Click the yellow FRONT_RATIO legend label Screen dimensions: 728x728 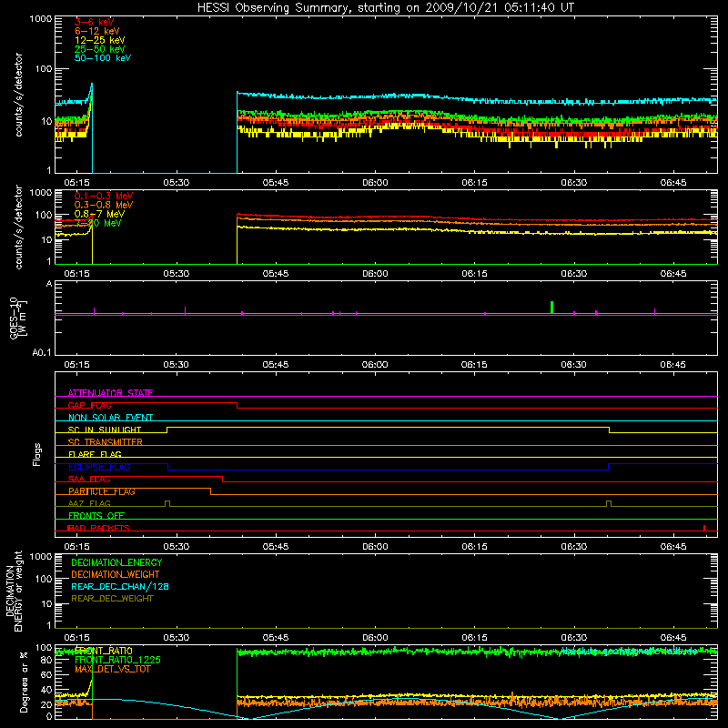[x=104, y=651]
